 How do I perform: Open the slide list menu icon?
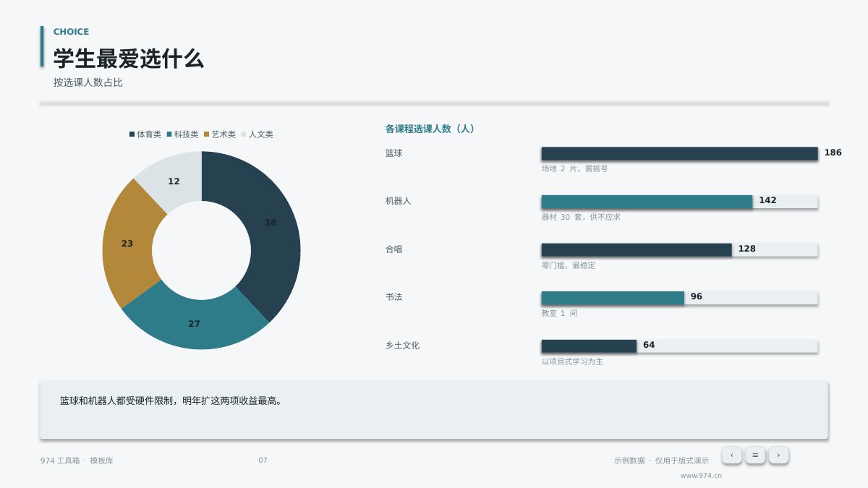755,455
